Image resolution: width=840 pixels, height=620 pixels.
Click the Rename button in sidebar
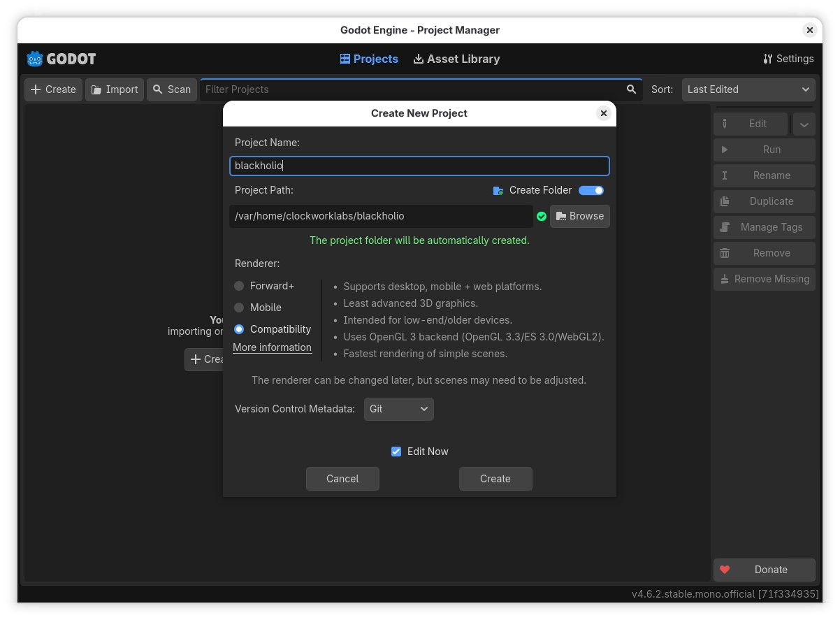click(x=765, y=175)
